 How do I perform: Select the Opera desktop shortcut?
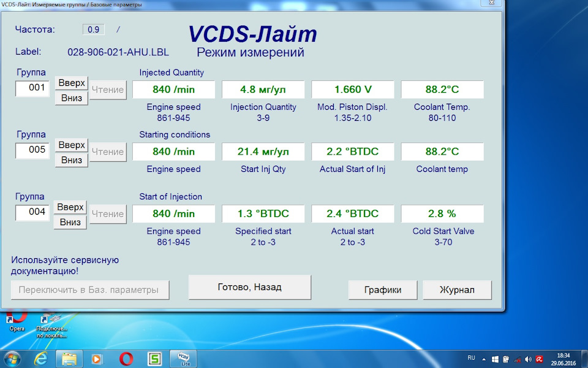[x=17, y=321]
